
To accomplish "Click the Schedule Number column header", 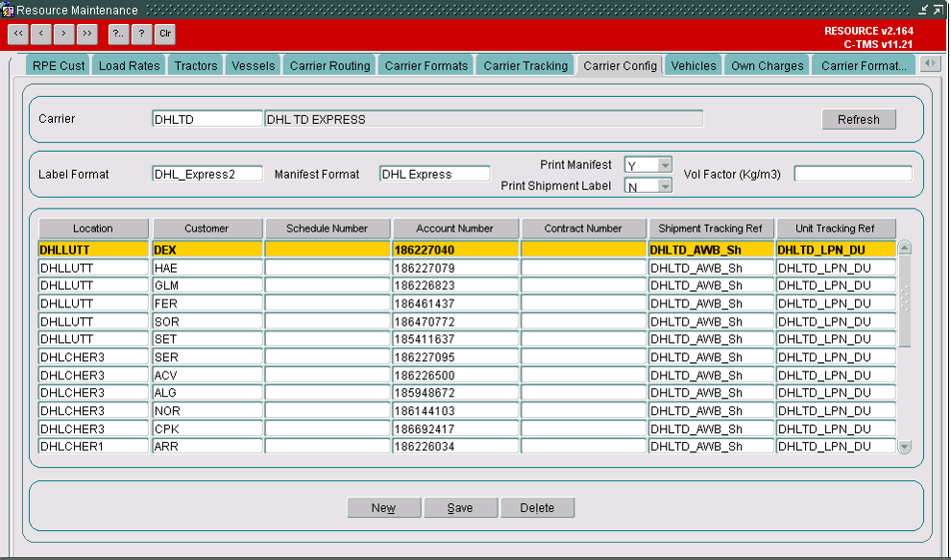I will coord(327,229).
